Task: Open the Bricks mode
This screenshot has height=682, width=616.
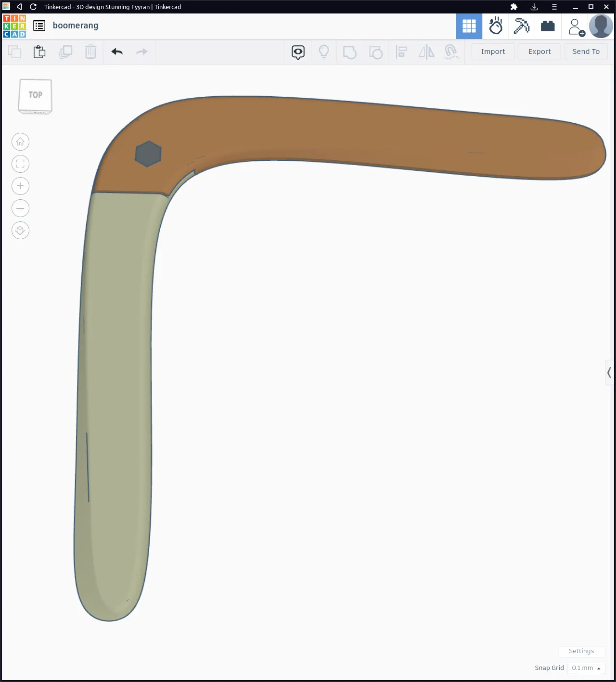Action: click(x=548, y=26)
